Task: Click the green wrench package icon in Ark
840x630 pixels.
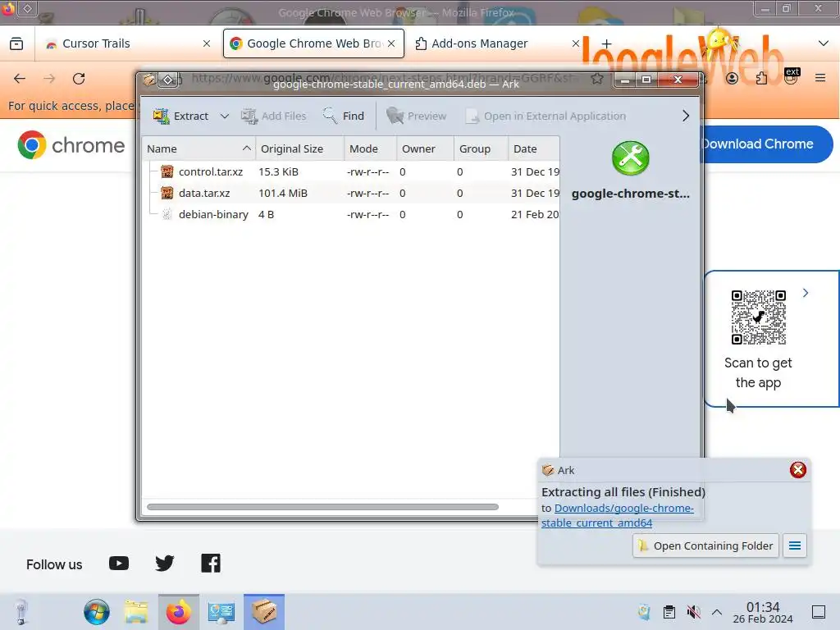Action: (631, 158)
